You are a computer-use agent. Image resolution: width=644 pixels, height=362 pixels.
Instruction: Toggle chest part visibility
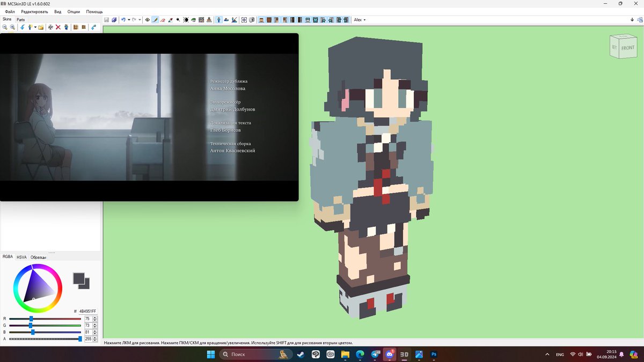point(269,20)
